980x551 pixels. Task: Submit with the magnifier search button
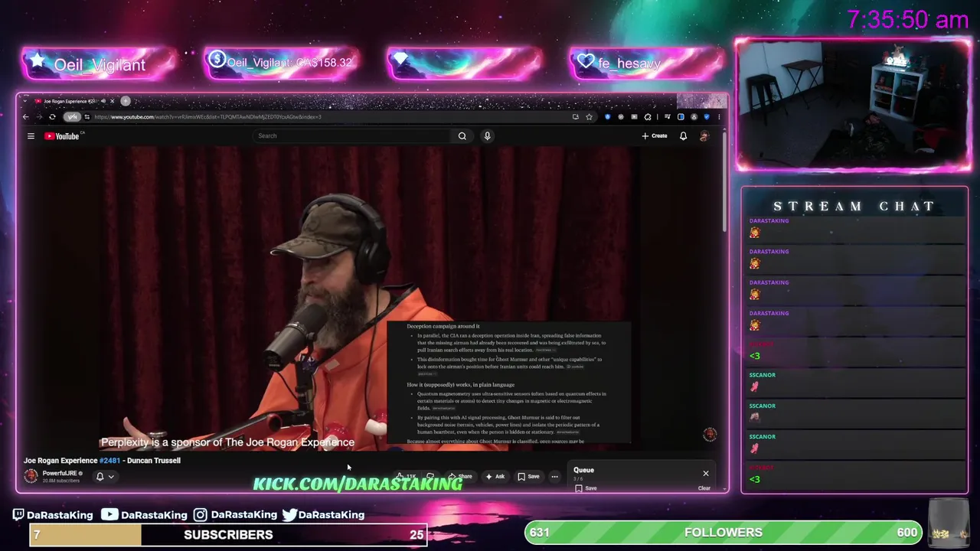[462, 135]
